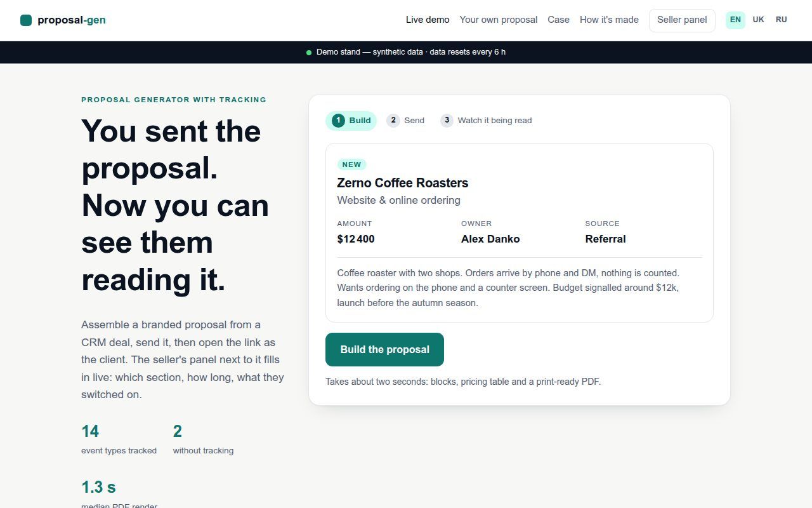Viewport: 812px width, 508px height.
Task: Go to Your own proposal page
Action: [499, 20]
